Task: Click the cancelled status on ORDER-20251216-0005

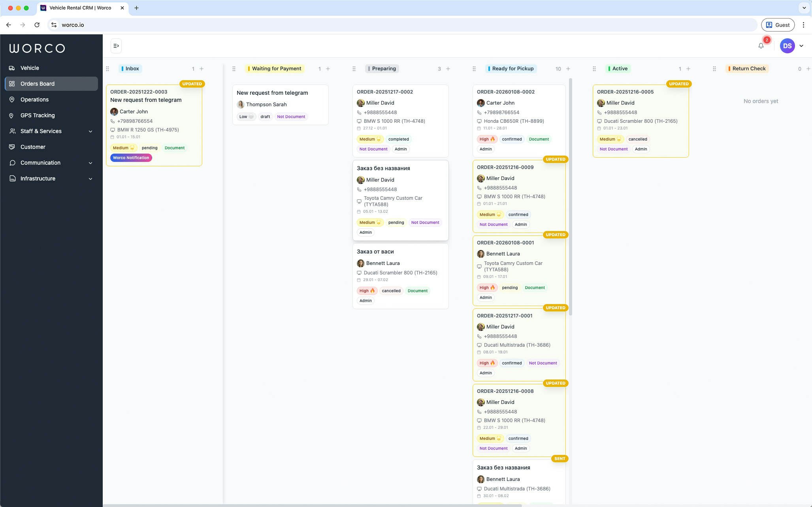Action: pyautogui.click(x=637, y=139)
